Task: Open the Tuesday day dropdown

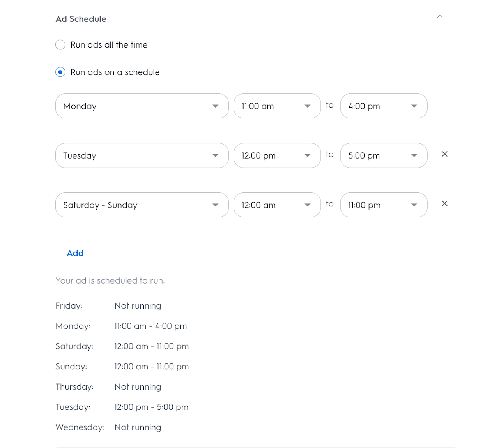Action: click(x=142, y=155)
